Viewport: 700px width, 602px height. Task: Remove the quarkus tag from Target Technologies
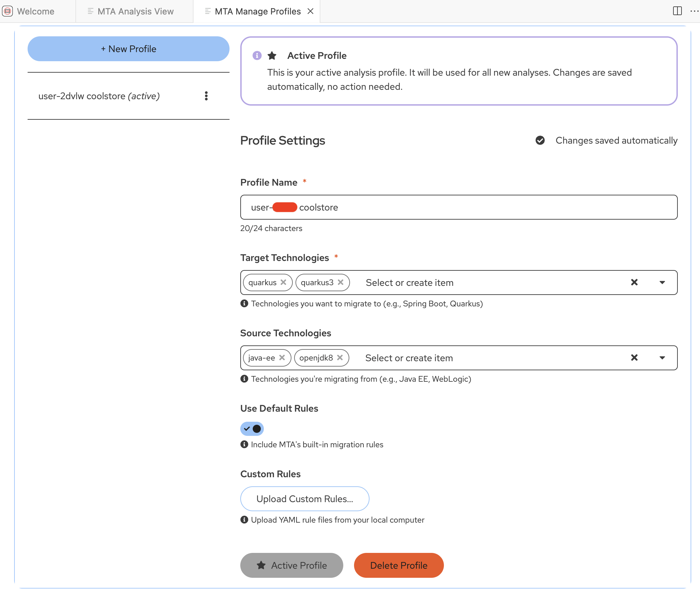(x=283, y=283)
